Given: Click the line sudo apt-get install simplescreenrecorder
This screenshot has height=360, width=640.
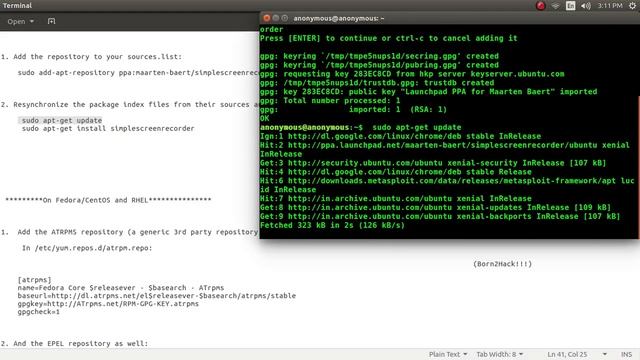Looking at the screenshot, I should tap(108, 129).
